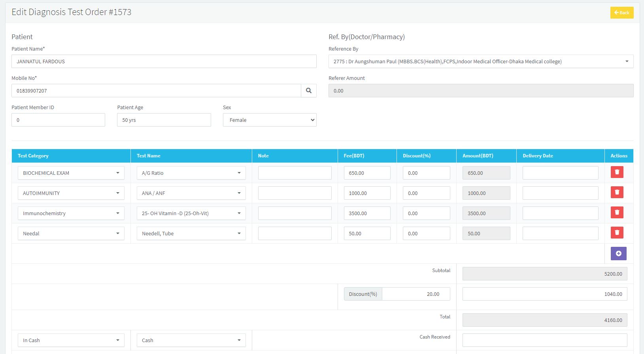Remove the 25-OH Vitamin-D test row
This screenshot has height=354, width=644.
(617, 212)
